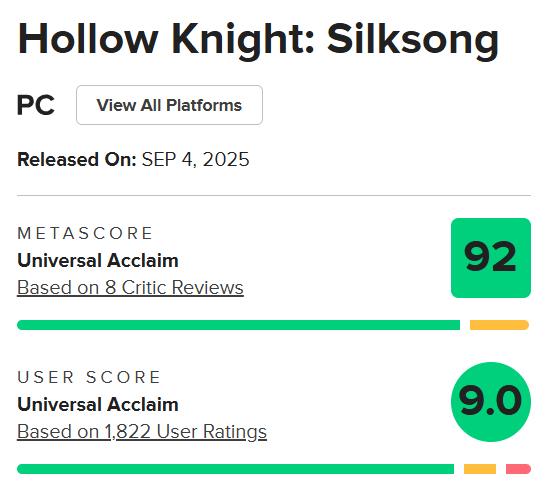Click the green 9.0 User Score circle
The height and width of the screenshot is (494, 545).
[x=491, y=402]
